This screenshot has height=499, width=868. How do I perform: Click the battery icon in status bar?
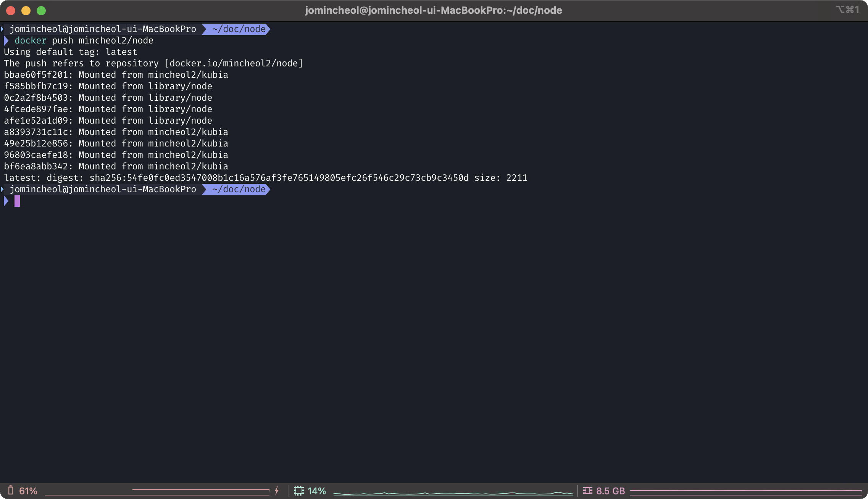(11, 491)
